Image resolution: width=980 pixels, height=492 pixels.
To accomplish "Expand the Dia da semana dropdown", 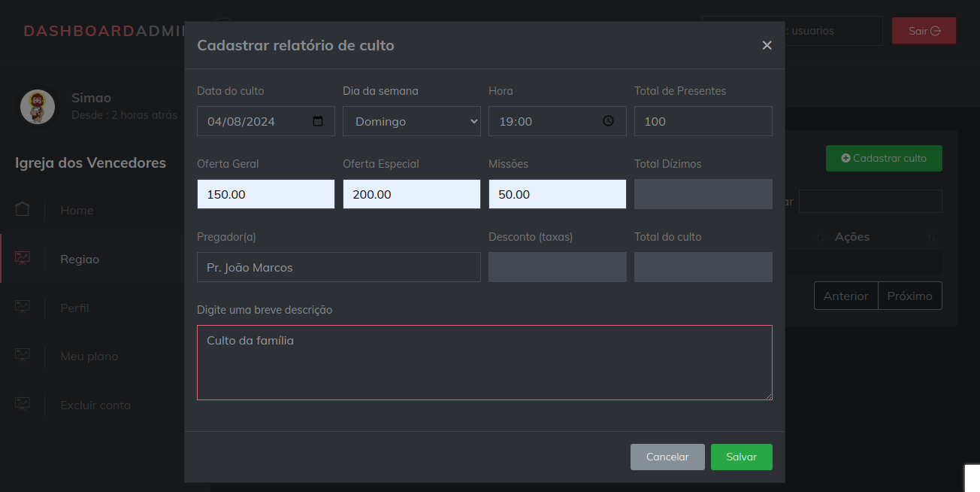I will coord(411,121).
